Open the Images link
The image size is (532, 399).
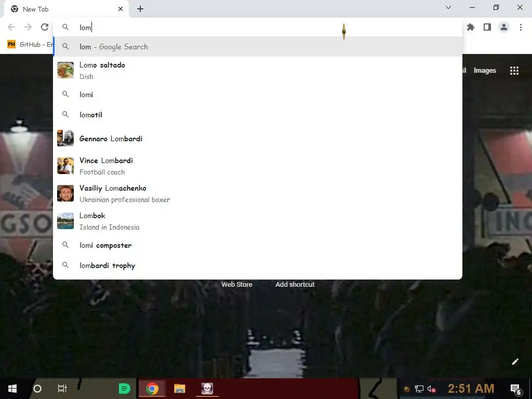coord(485,71)
